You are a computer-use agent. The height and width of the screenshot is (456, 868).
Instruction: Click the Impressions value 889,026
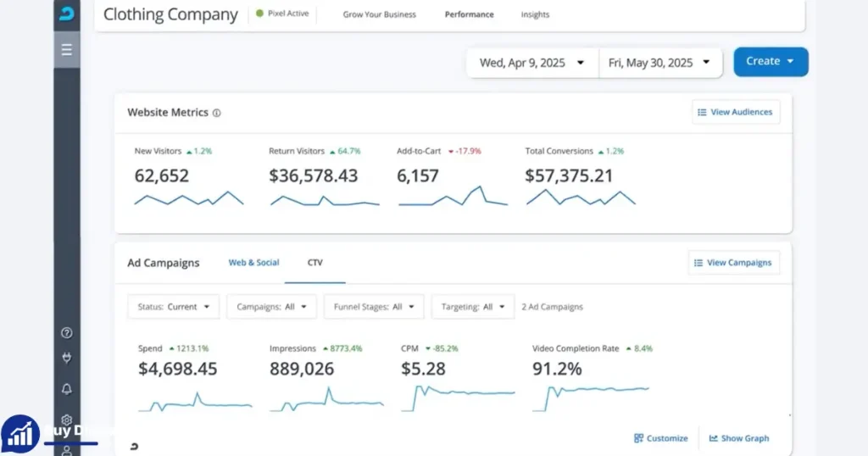coord(302,369)
